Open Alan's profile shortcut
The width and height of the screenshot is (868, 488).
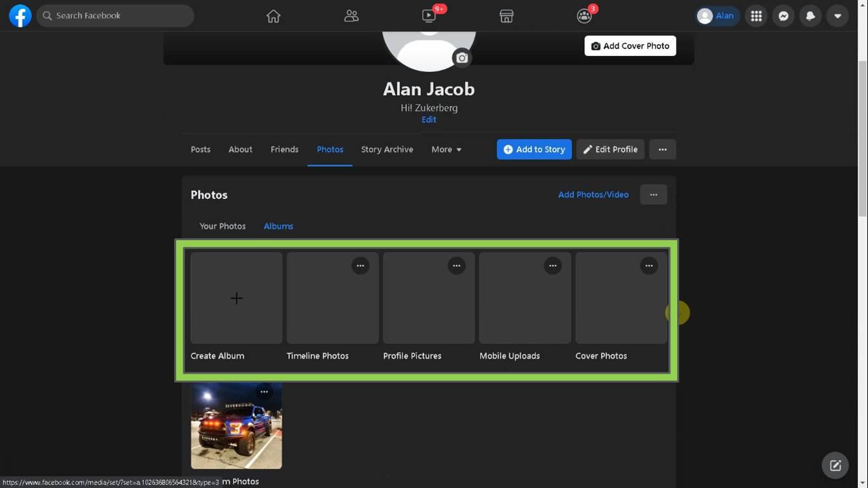pos(717,16)
